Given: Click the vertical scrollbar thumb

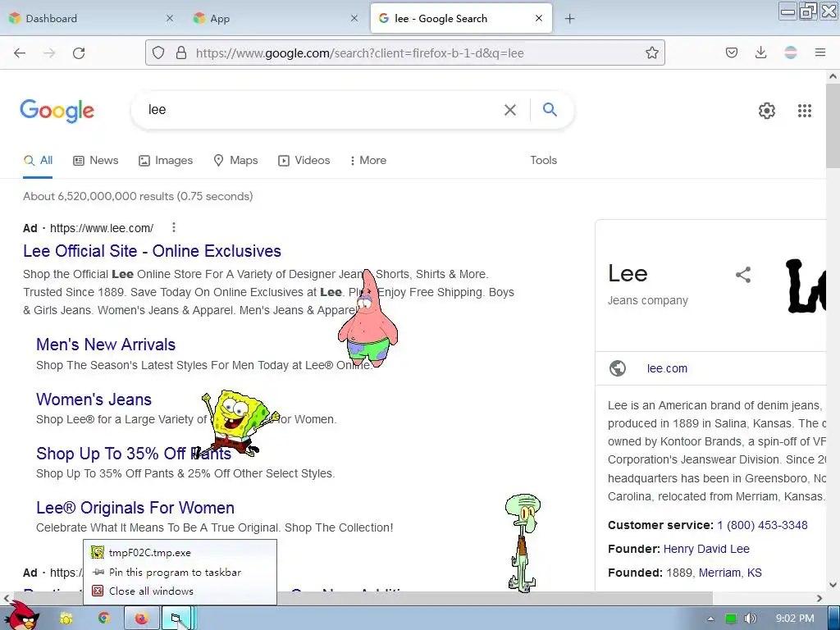Looking at the screenshot, I should tap(833, 126).
